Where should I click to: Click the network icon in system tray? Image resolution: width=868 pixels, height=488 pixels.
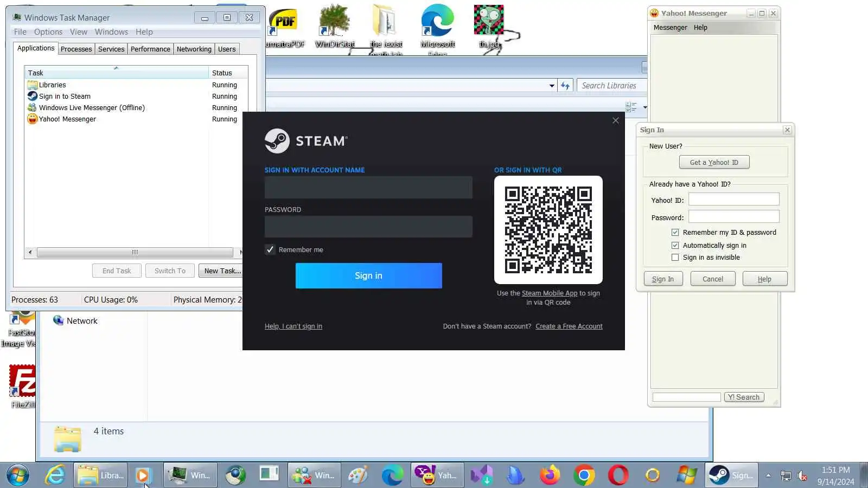coord(786,476)
